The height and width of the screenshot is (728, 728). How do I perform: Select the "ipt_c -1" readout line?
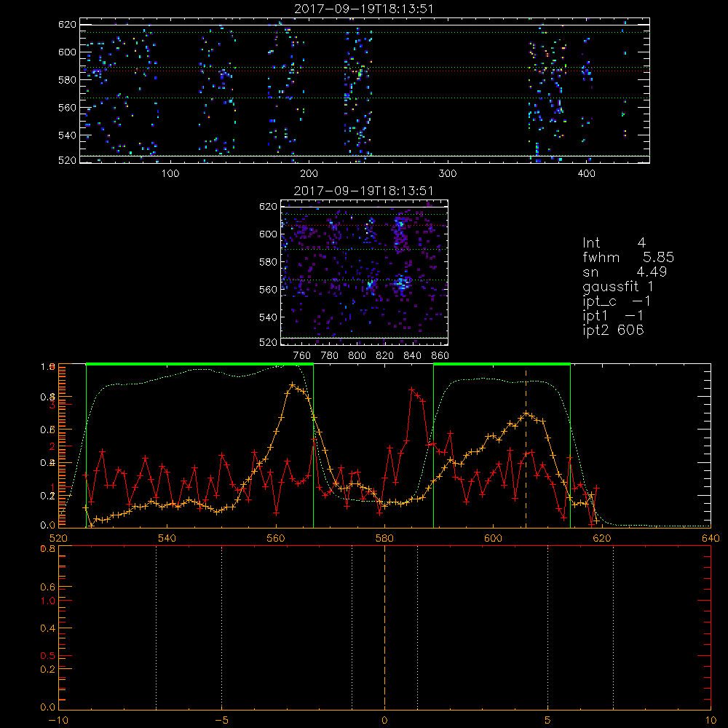(617, 301)
